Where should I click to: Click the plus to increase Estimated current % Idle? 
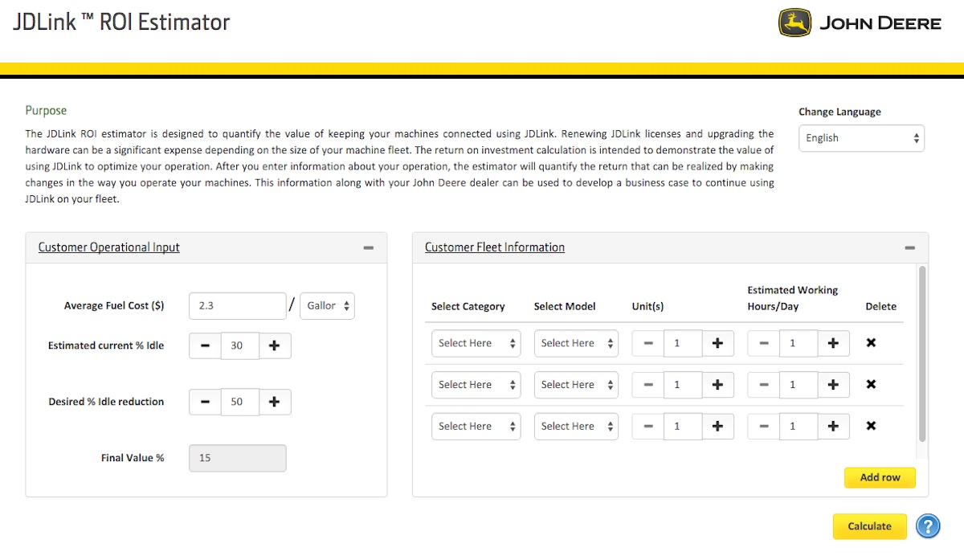pos(275,345)
